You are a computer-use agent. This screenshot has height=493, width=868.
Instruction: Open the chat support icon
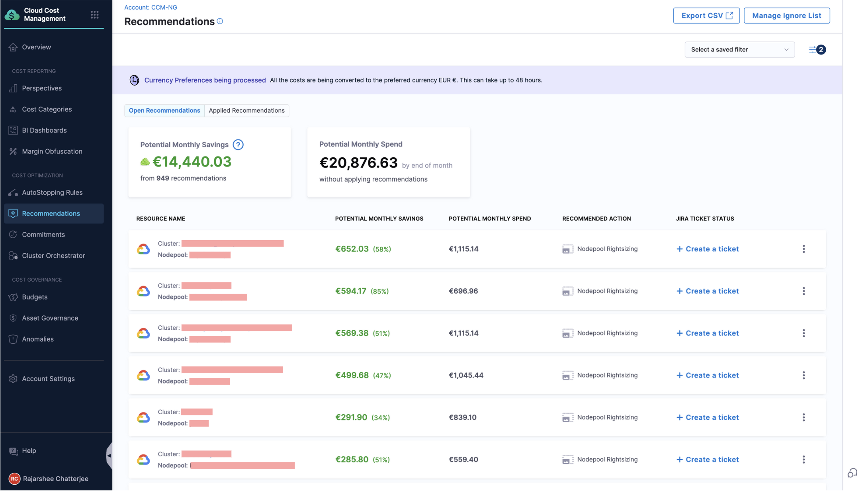click(x=852, y=473)
